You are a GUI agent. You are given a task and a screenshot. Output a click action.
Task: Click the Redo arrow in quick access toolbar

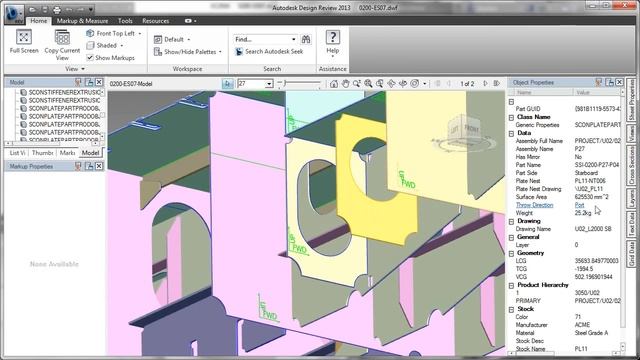pos(81,9)
